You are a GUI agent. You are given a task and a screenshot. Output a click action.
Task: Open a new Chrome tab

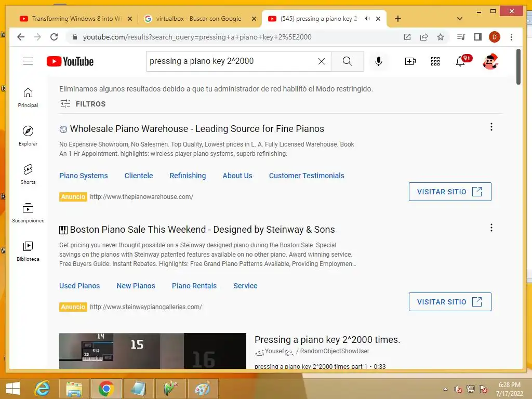point(397,19)
